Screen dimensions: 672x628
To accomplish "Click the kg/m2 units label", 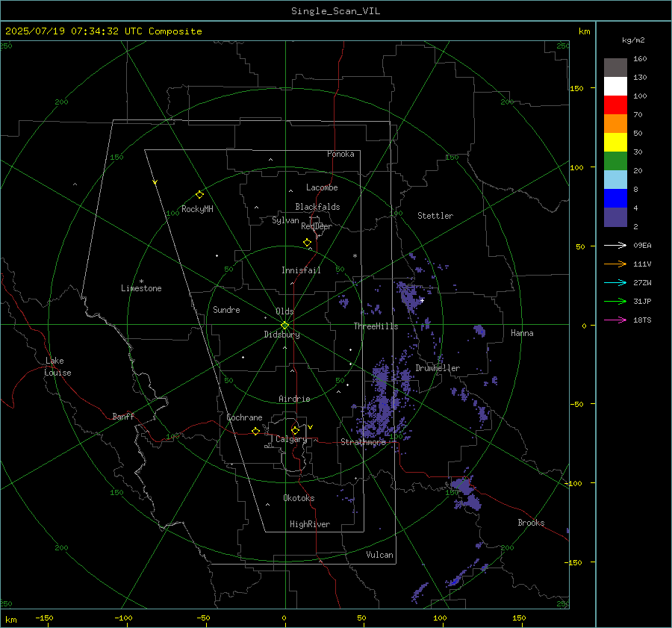I will click(x=633, y=40).
